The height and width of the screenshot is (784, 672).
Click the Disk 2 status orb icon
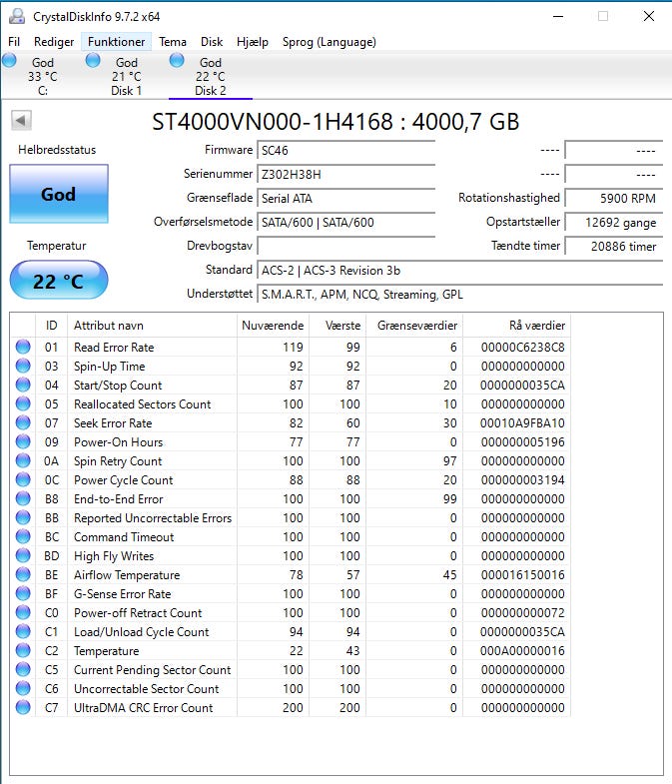[178, 61]
